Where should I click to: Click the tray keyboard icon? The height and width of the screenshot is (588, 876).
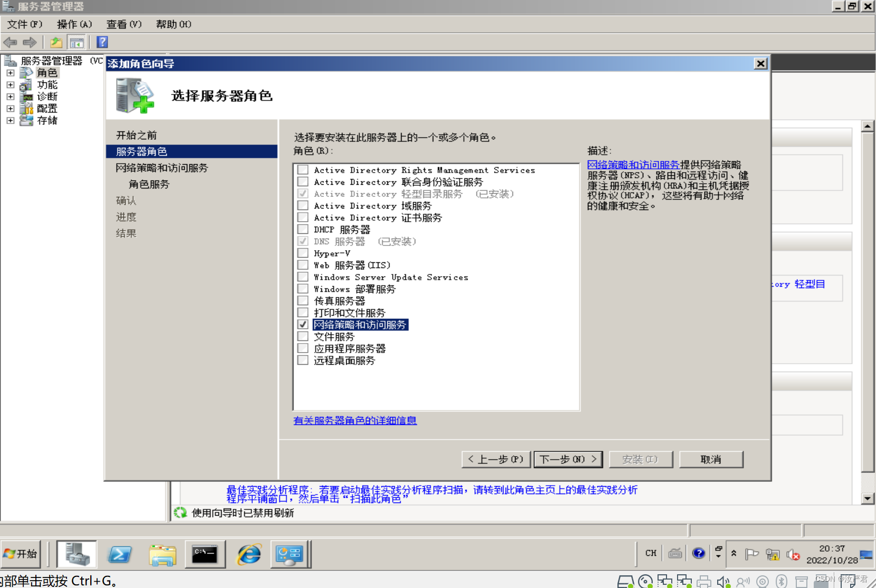click(x=675, y=554)
